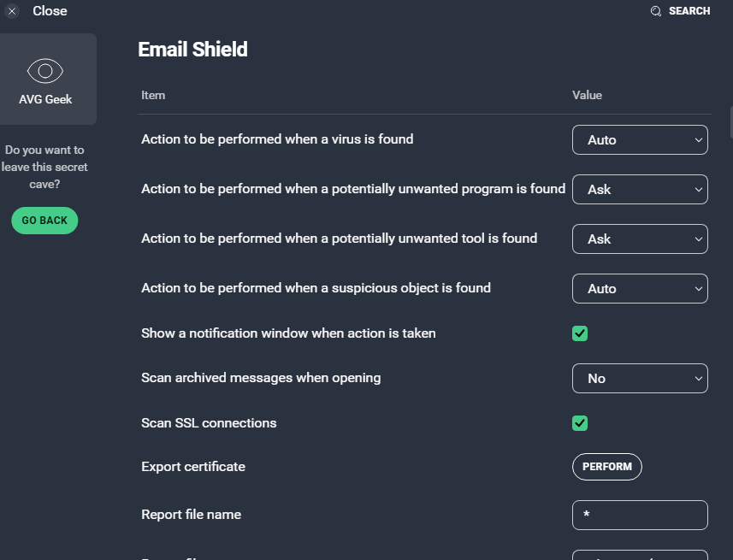Uncheck Show a notification window checkbox
The image size is (733, 560).
580,333
